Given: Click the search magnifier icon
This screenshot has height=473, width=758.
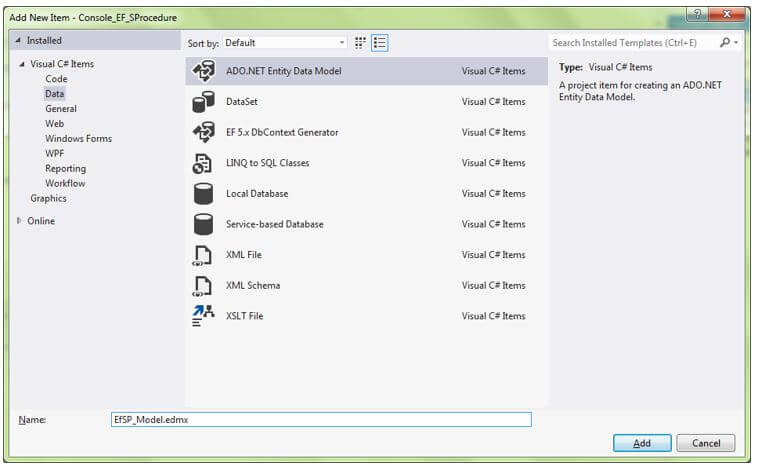Looking at the screenshot, I should [724, 43].
